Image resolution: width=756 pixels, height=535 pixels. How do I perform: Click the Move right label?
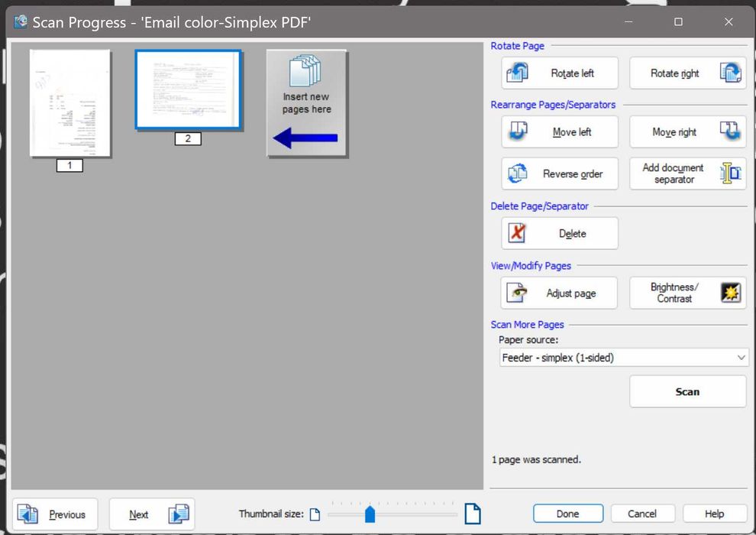pyautogui.click(x=674, y=131)
